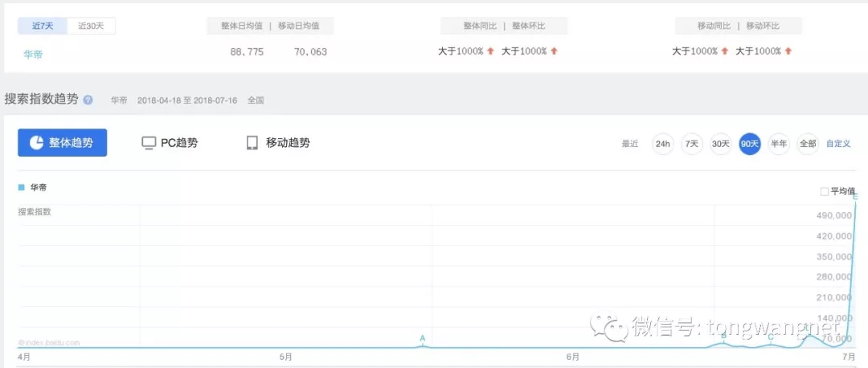Select the 全部 time range

[808, 144]
